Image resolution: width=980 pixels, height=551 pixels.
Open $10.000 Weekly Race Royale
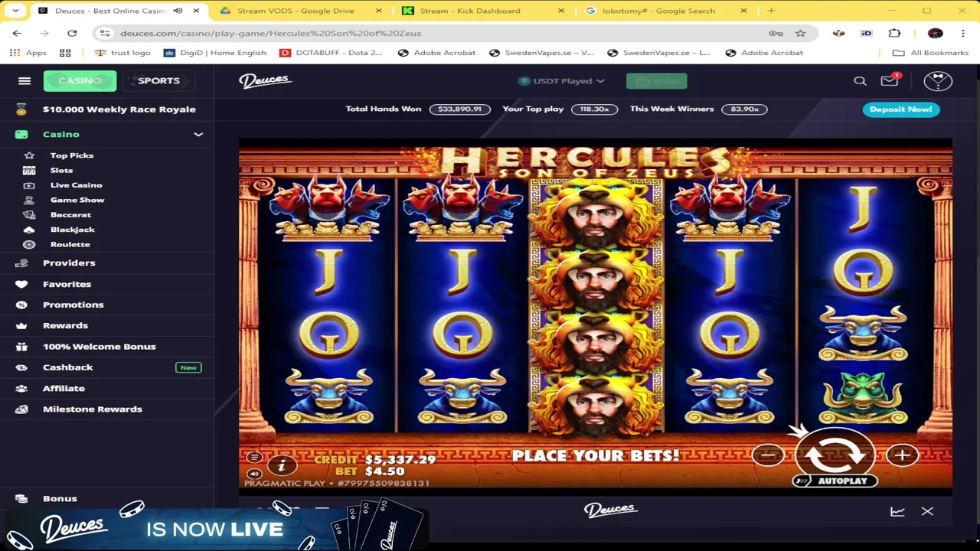(x=107, y=109)
